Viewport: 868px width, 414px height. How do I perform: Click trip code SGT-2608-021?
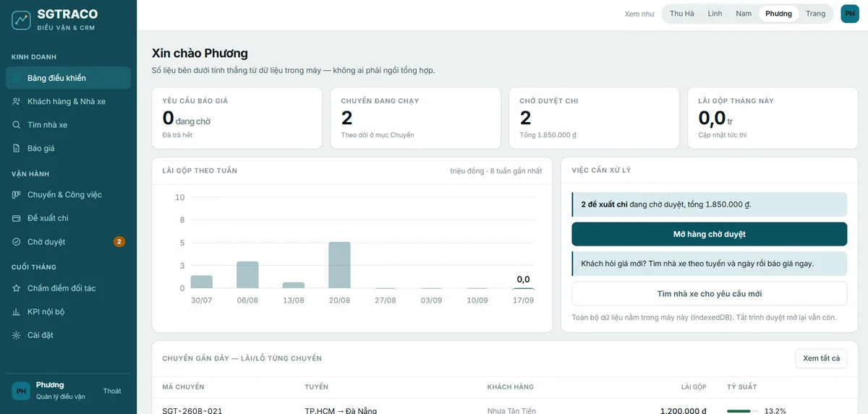[192, 410]
